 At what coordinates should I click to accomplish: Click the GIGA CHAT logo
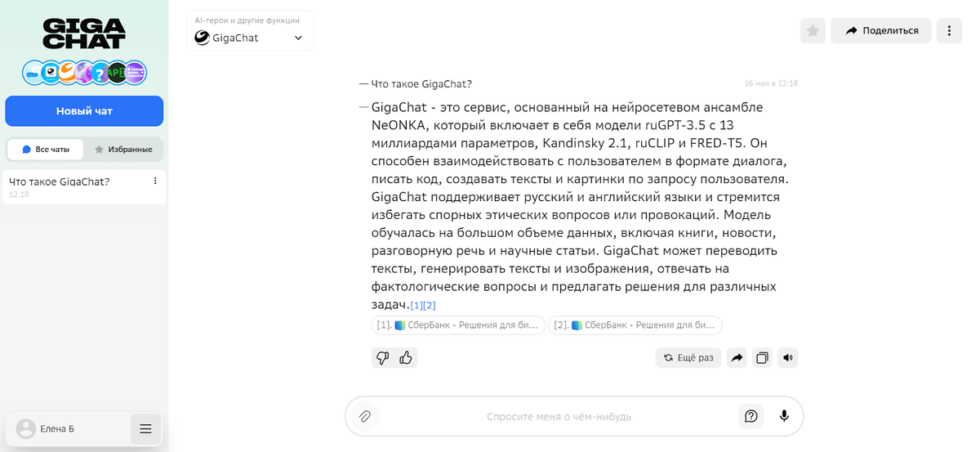coord(84,34)
